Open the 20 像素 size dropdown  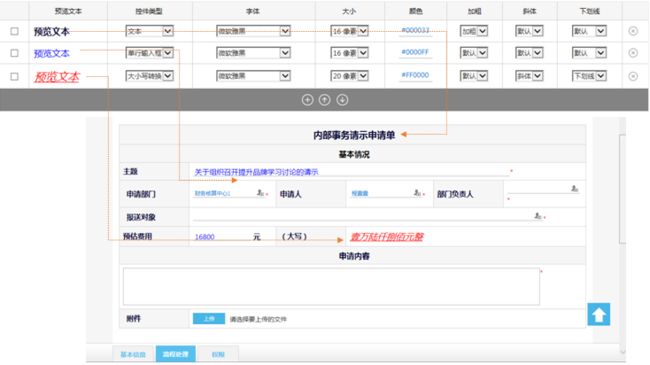[349, 76]
